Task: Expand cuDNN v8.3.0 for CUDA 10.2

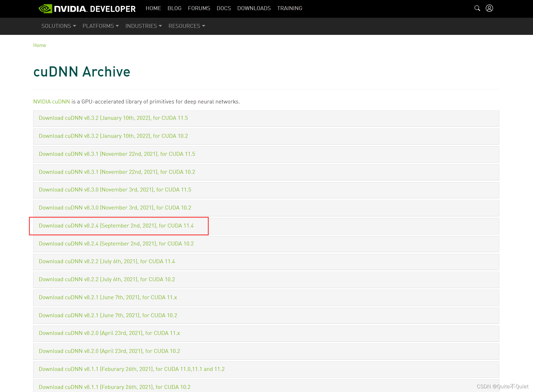Action: point(266,208)
